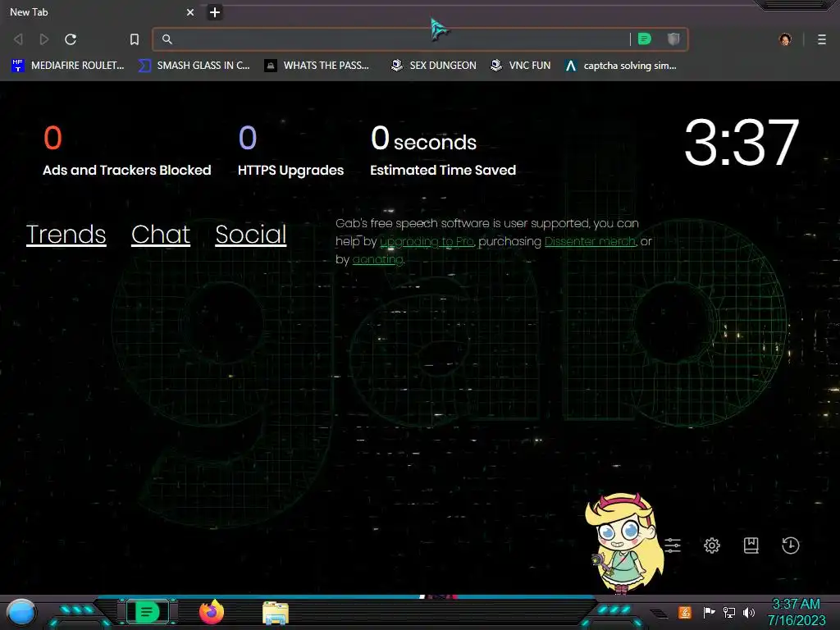Open the Action Center flag icon
Screen dimensions: 840x630
[709, 612]
